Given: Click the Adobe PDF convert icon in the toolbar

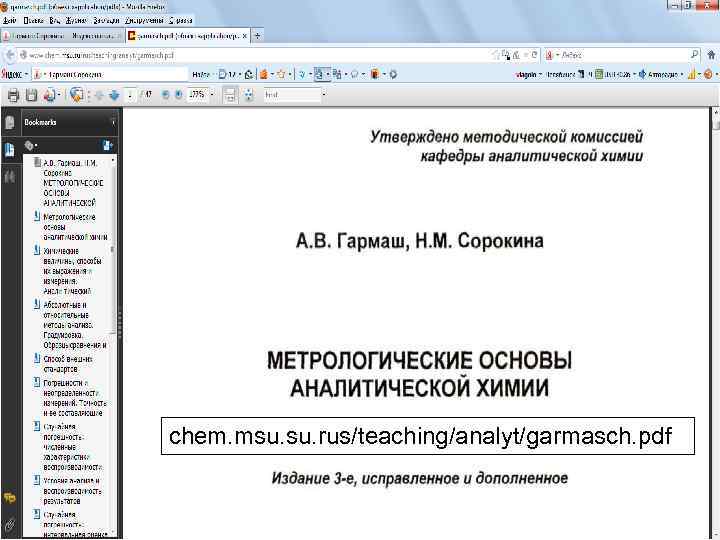Looking at the screenshot, I should [49, 95].
